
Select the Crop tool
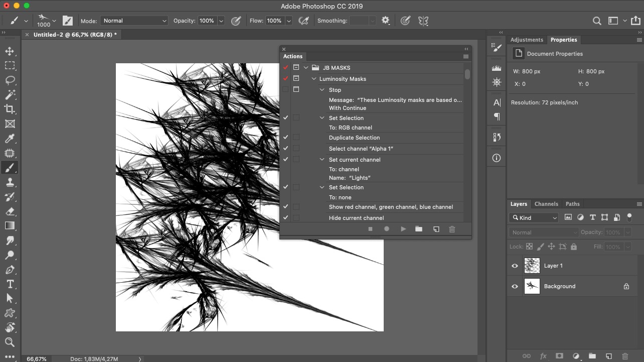pyautogui.click(x=10, y=109)
